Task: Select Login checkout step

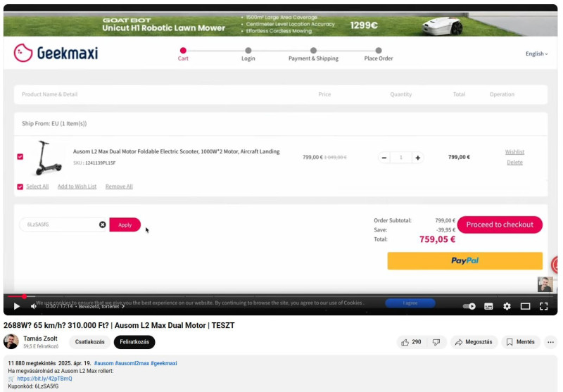Action: 248,54
